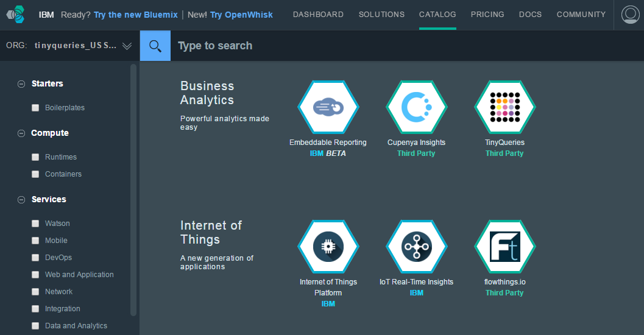Collapse the Services section
The image size is (644, 335).
(21, 200)
